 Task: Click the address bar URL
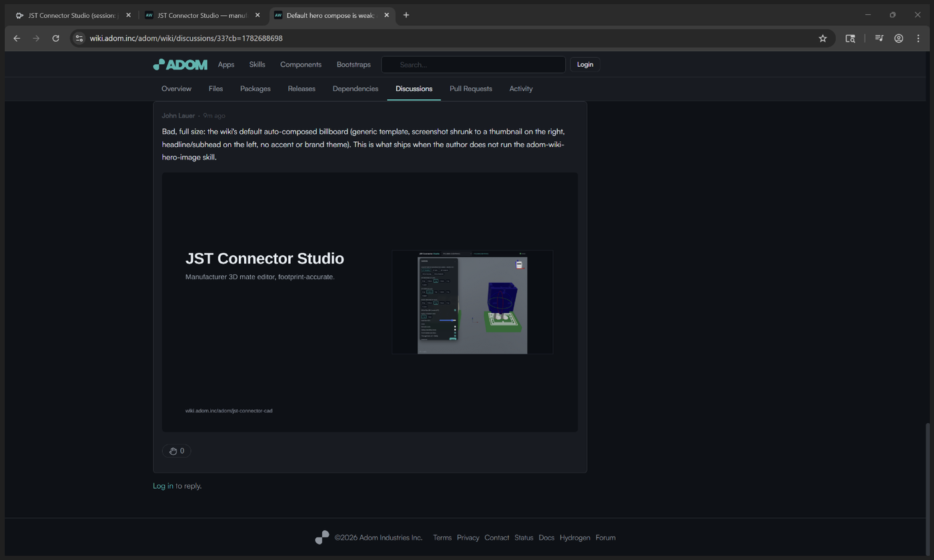point(186,39)
